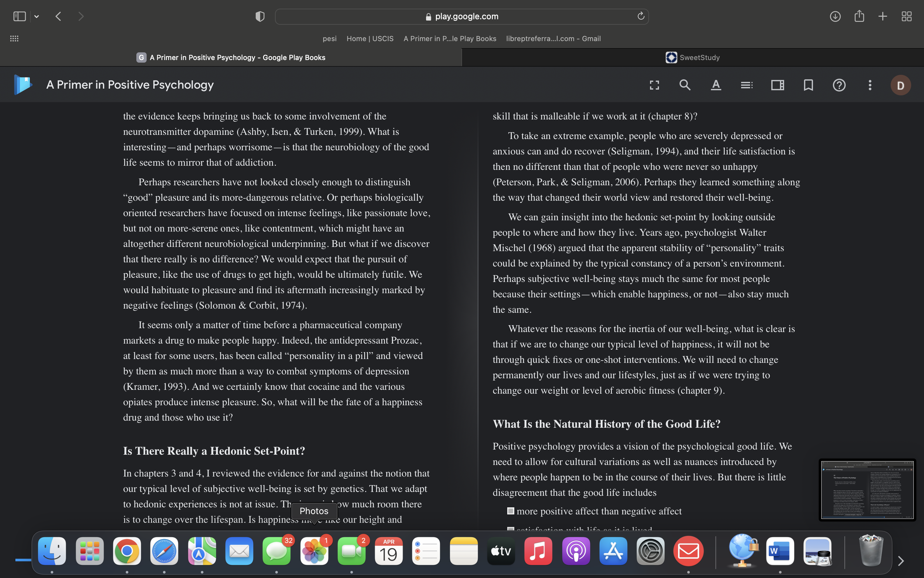This screenshot has height=578, width=924.
Task: Open the reader help icon
Action: tap(839, 85)
